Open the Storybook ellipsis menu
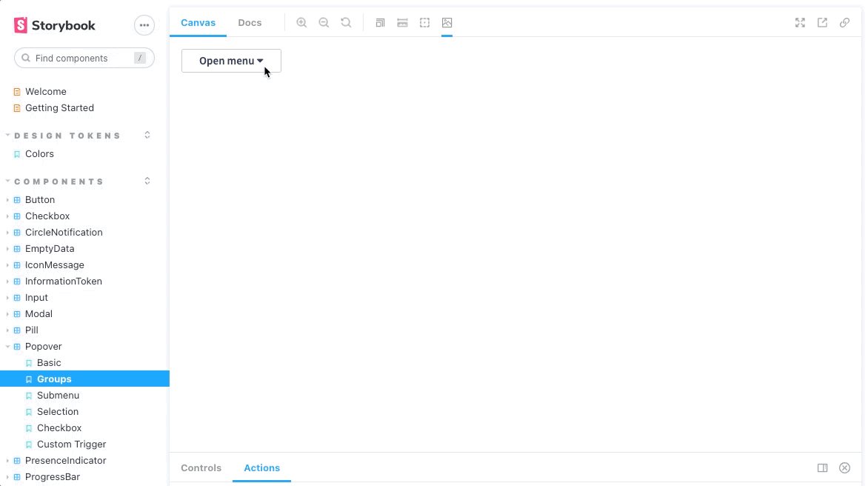Image resolution: width=868 pixels, height=486 pixels. [x=144, y=25]
